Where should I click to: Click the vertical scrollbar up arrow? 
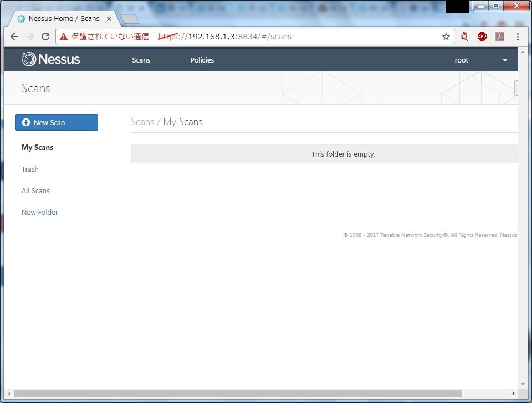tap(523, 52)
